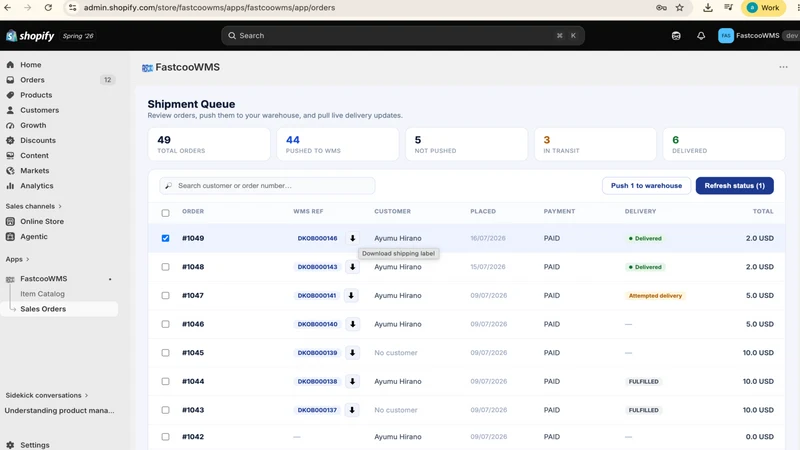The width and height of the screenshot is (800, 450).
Task: Click the Customers person icon
Action: pos(10,110)
